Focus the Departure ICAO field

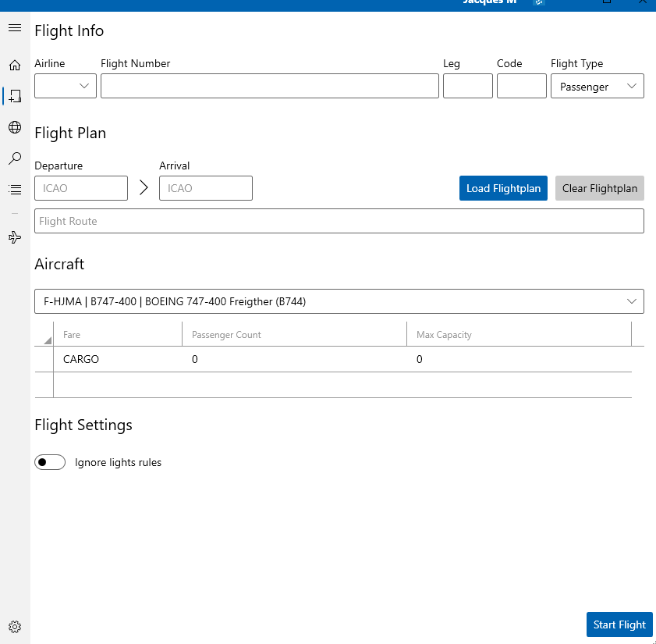81,188
